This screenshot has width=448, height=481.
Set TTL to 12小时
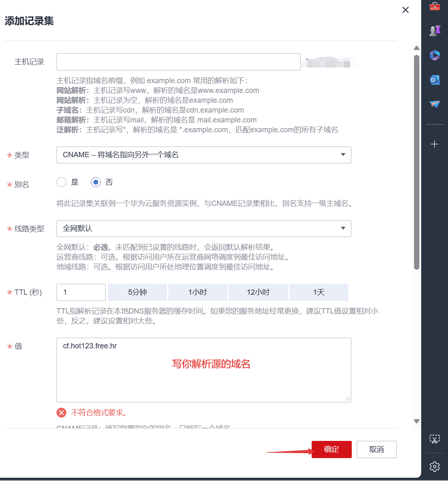[258, 292]
